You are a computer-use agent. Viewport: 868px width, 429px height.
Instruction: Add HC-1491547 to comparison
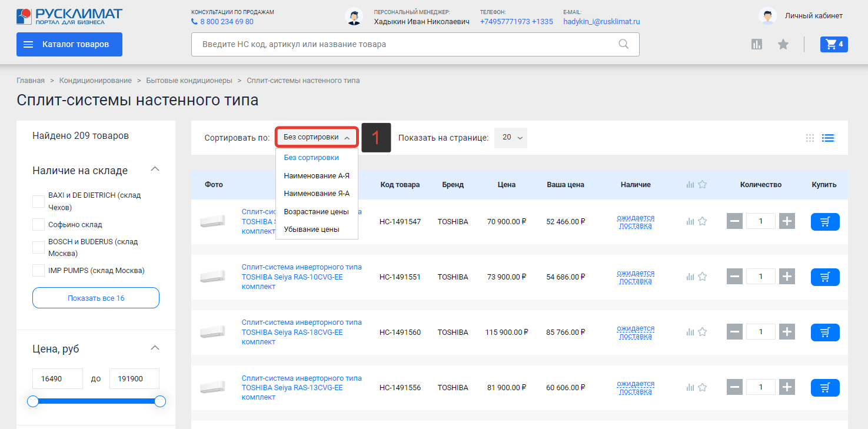pos(690,221)
